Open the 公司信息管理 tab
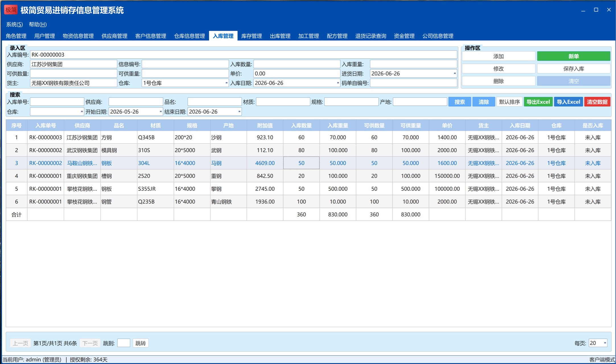 [438, 36]
